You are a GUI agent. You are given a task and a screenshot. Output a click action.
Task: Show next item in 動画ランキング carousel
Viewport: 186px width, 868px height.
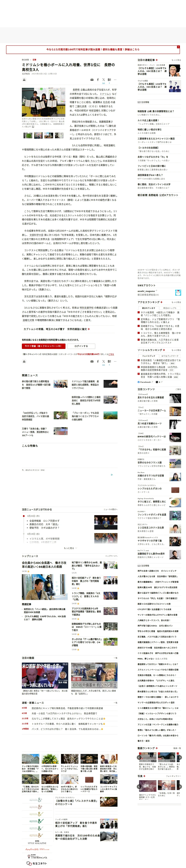click(x=180, y=757)
